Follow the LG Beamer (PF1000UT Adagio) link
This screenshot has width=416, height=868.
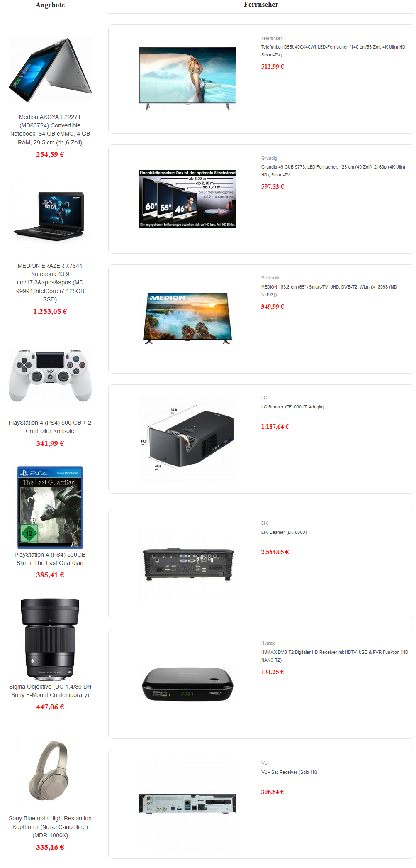(x=292, y=407)
